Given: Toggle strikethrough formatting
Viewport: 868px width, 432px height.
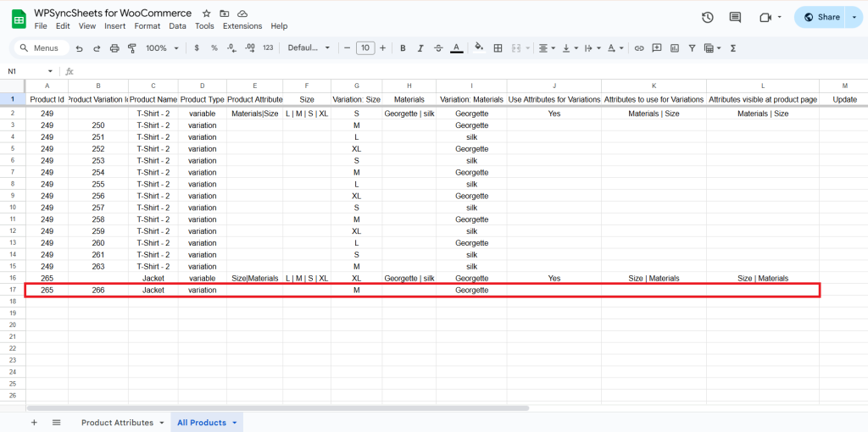Looking at the screenshot, I should coord(438,48).
